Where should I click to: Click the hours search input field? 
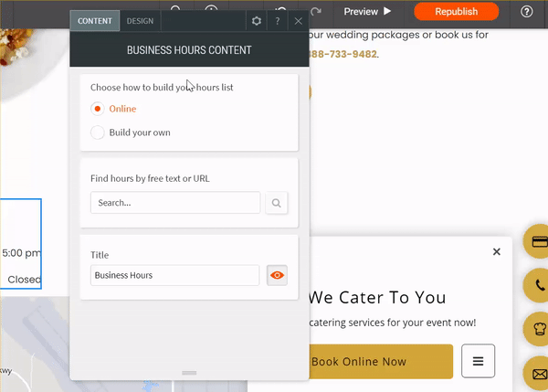tap(174, 203)
